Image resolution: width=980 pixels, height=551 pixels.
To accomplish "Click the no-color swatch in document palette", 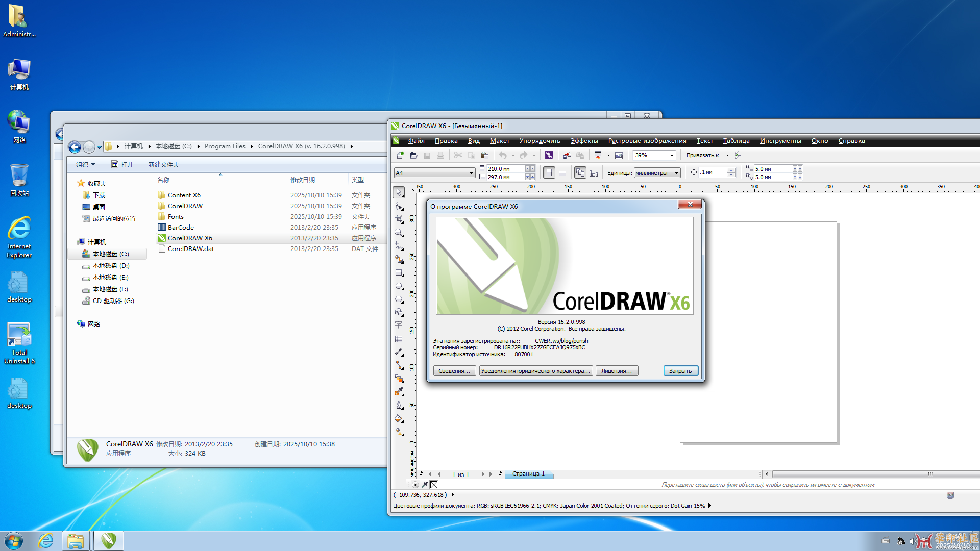I will (434, 485).
